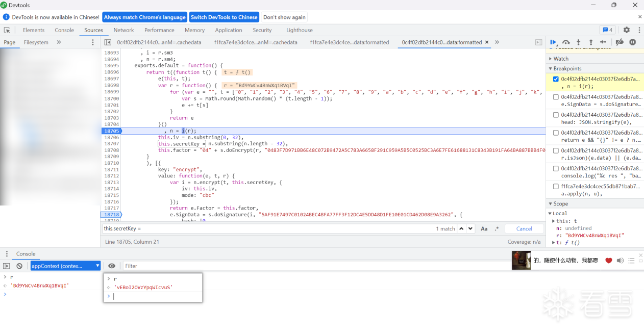Image resolution: width=644 pixels, height=334 pixels.
Task: Go to previous search match
Action: pos(461,229)
